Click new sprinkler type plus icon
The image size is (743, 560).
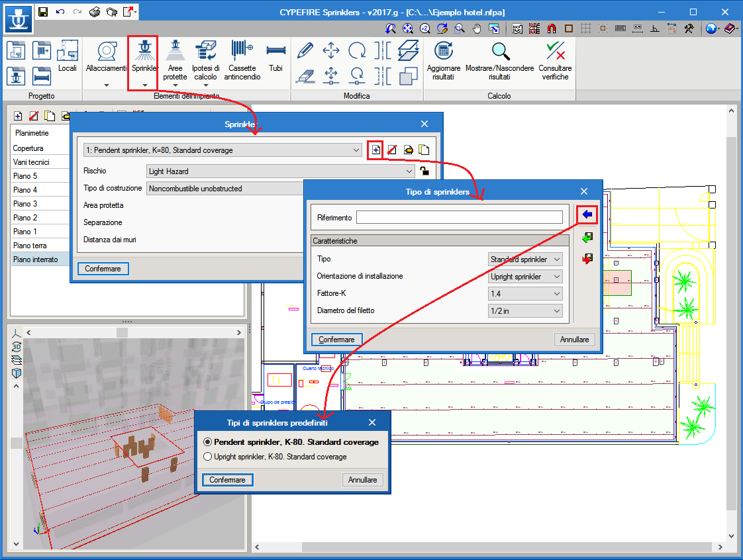coord(375,150)
